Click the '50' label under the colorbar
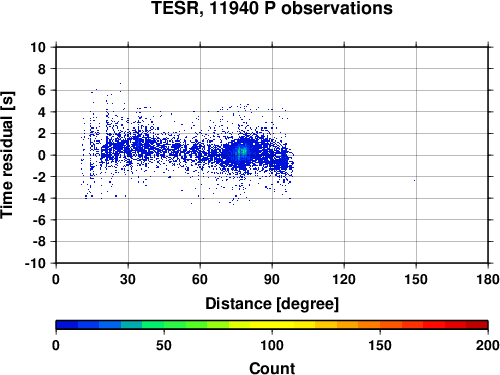The image size is (500, 375). pyautogui.click(x=164, y=346)
